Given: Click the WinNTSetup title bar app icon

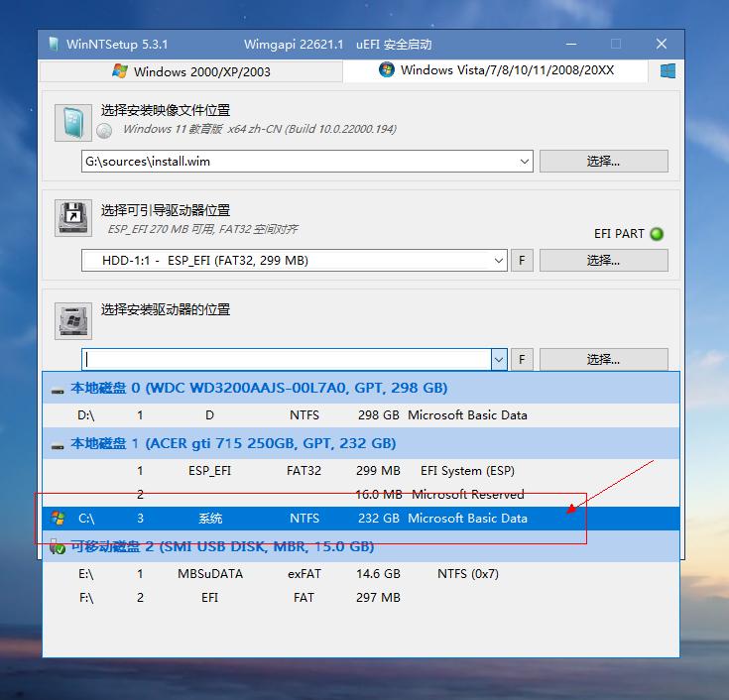Looking at the screenshot, I should (54, 45).
